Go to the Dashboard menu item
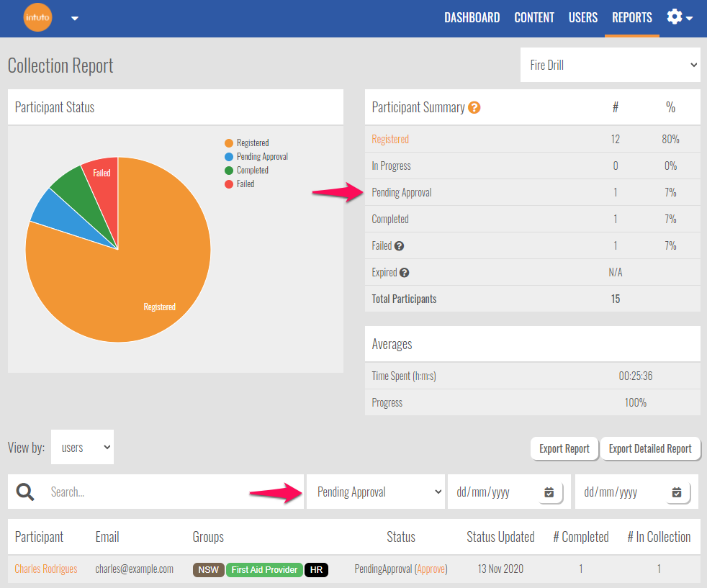This screenshot has height=588, width=707. pos(472,18)
